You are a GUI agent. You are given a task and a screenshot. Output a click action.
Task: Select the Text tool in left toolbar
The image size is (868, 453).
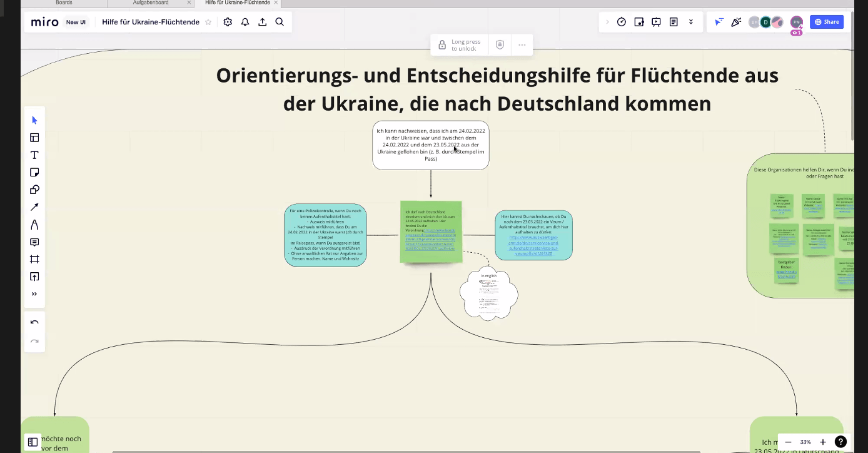tap(34, 155)
